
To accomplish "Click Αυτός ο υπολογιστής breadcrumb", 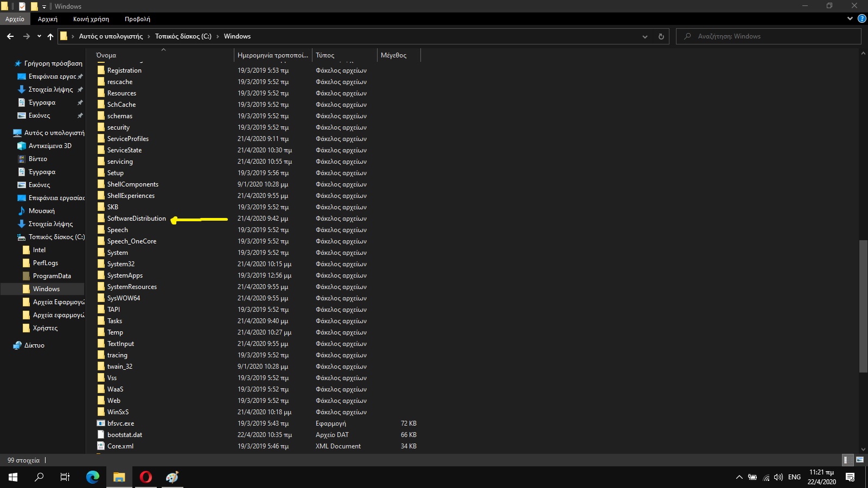I will click(x=111, y=36).
